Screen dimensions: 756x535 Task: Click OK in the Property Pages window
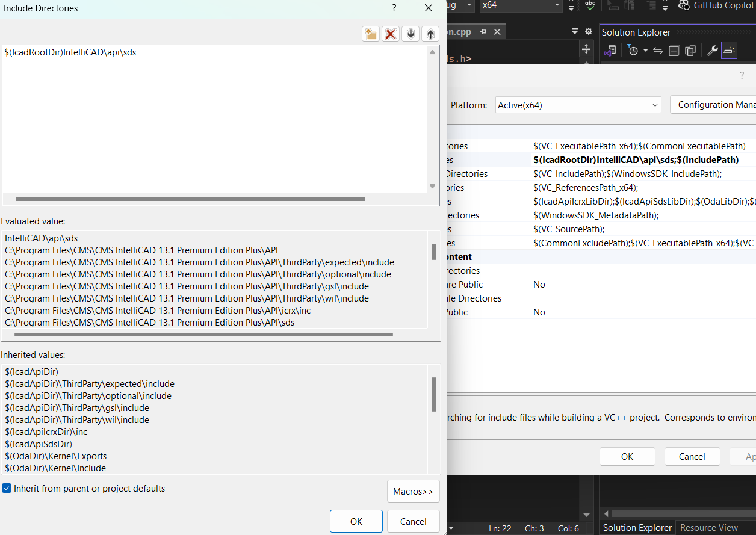[x=627, y=456]
